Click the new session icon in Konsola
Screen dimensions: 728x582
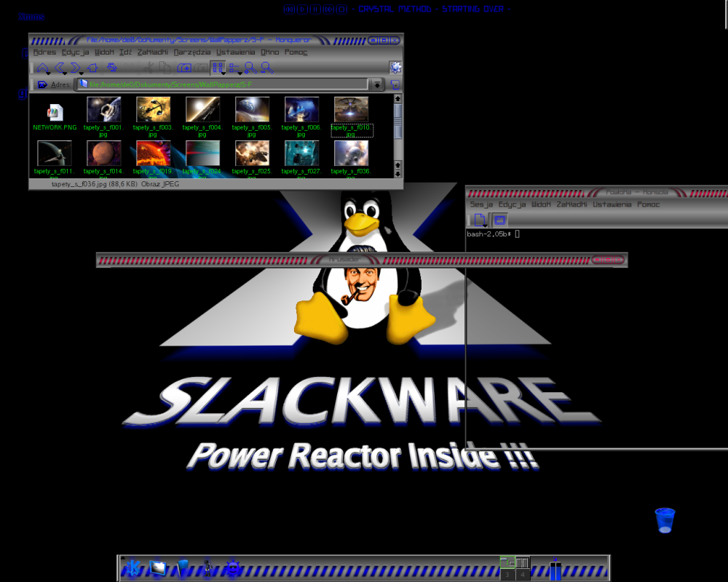[480, 220]
